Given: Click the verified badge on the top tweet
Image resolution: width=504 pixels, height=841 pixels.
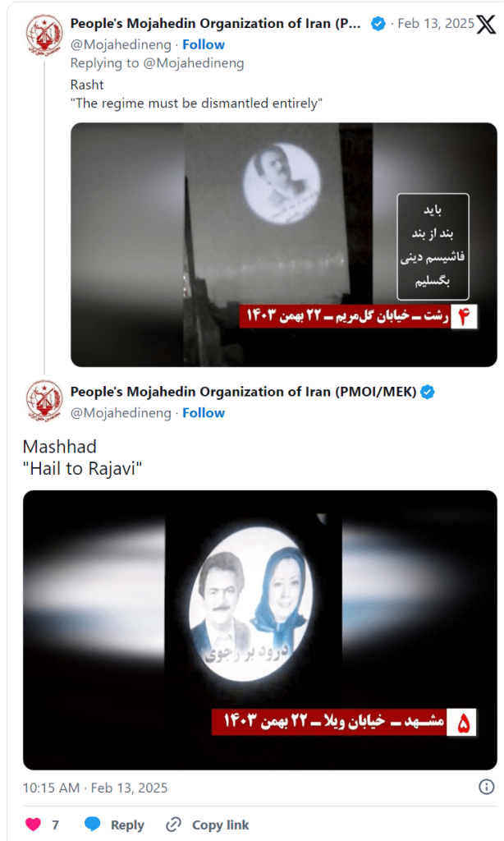Looking at the screenshot, I should pyautogui.click(x=378, y=24).
